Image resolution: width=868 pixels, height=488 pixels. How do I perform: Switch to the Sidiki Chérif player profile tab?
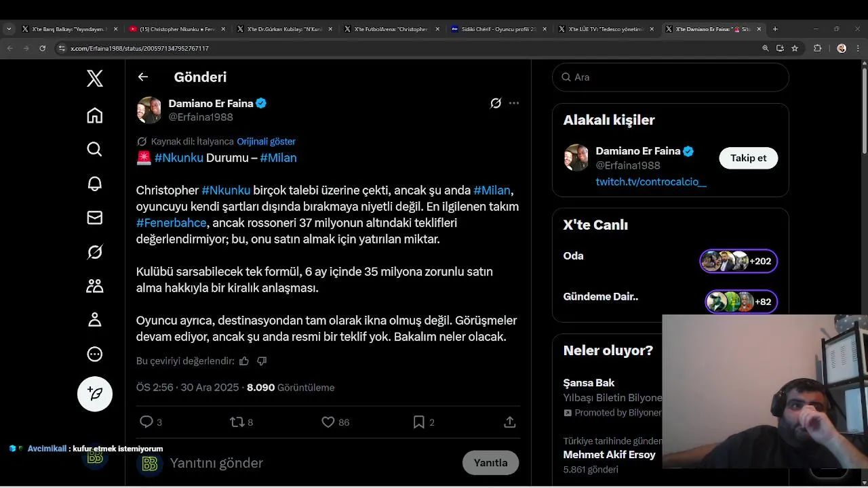point(498,29)
